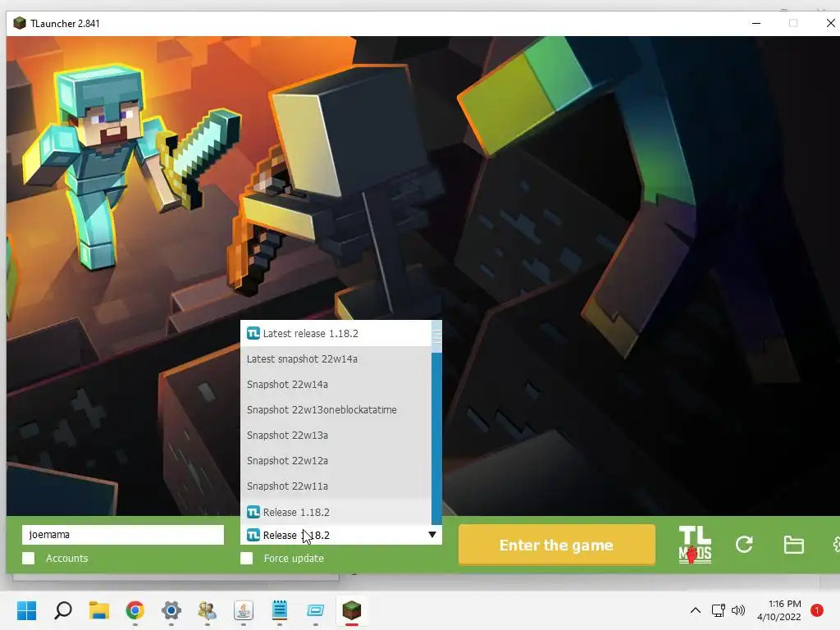Open the game folder icon
This screenshot has width=840, height=630.
pos(793,545)
